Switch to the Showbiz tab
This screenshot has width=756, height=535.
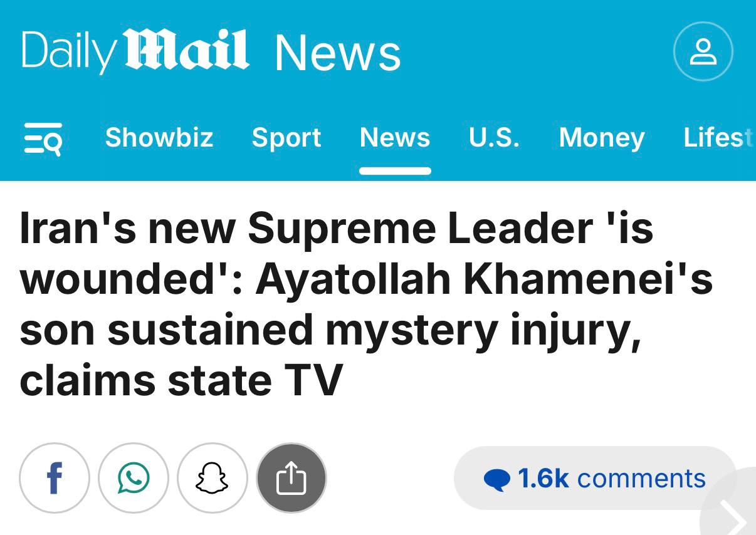click(x=159, y=137)
